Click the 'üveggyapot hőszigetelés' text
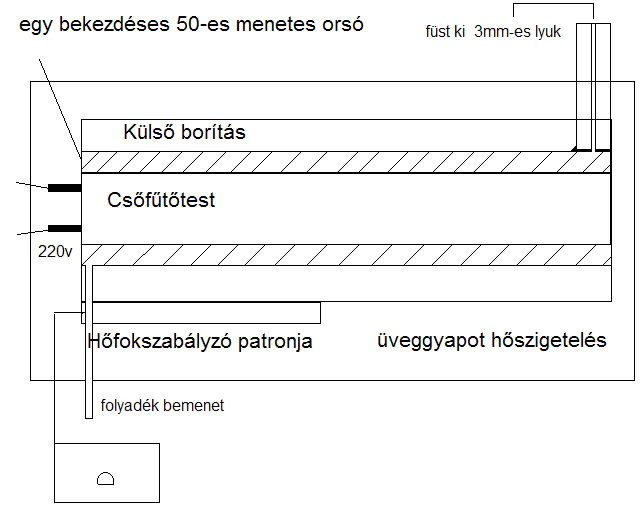The width and height of the screenshot is (640, 512). click(492, 340)
